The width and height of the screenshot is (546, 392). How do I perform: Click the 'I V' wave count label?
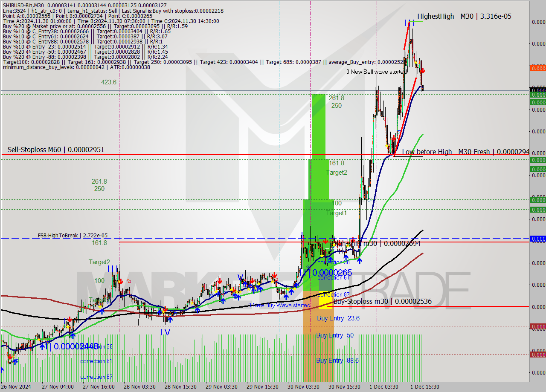[x=166, y=331]
